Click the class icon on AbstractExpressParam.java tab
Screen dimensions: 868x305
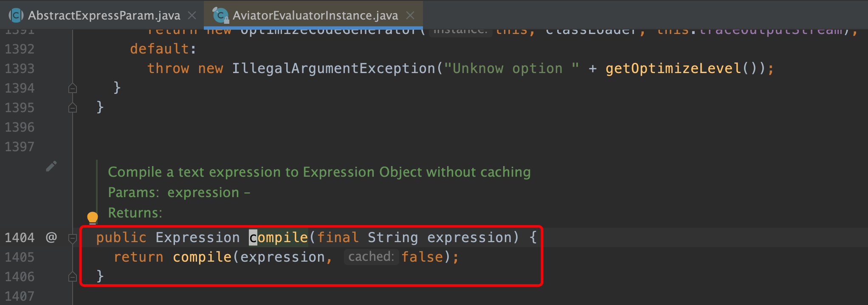16,16
